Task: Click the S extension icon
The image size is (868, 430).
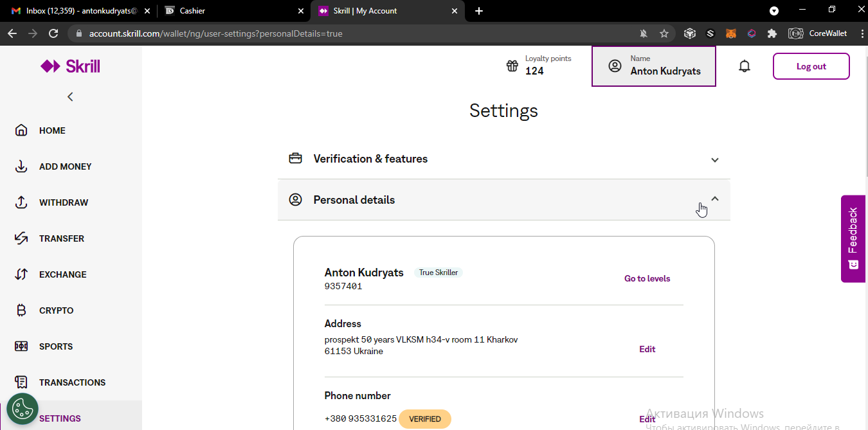Action: point(710,33)
